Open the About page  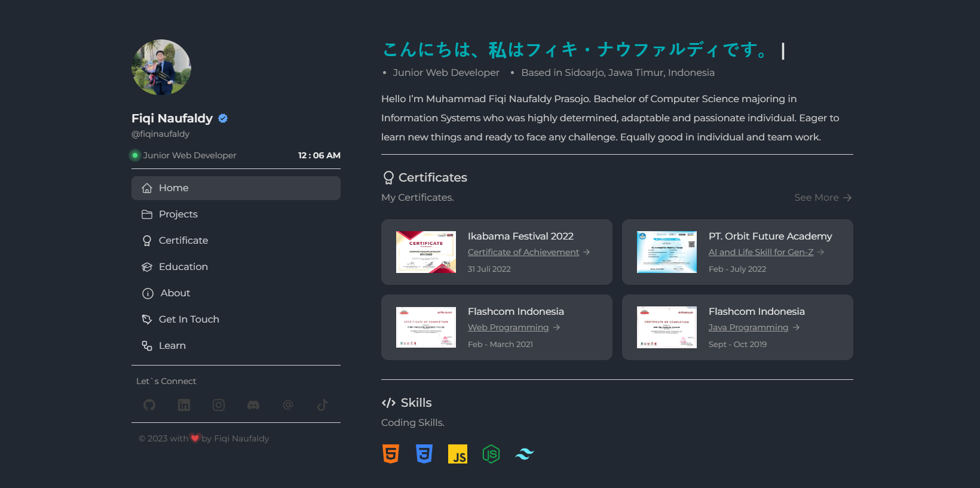click(236, 293)
